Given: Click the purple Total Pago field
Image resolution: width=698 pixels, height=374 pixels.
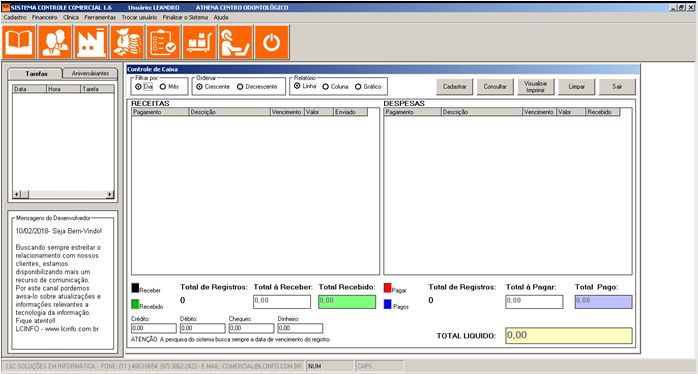Looking at the screenshot, I should point(604,301).
